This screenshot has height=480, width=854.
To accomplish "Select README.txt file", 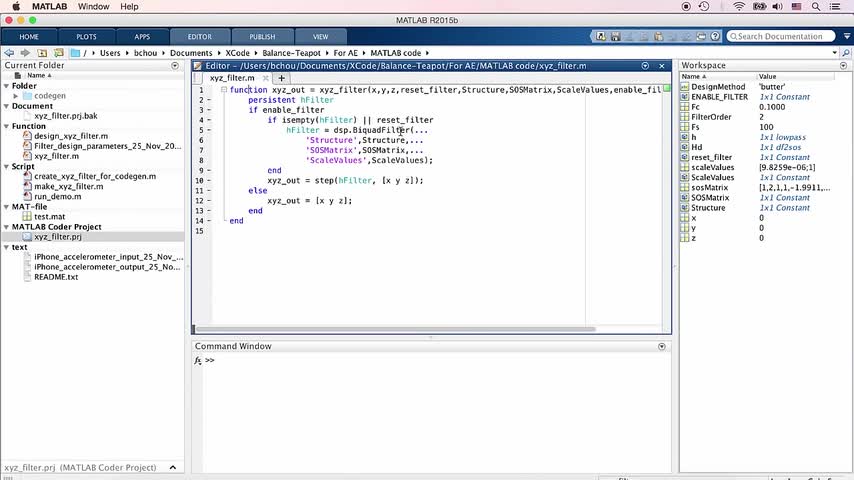I will [x=56, y=277].
